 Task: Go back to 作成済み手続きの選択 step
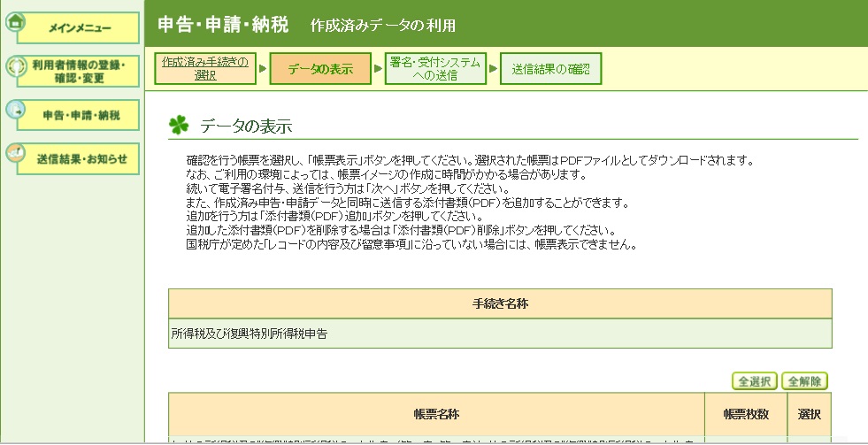coord(205,69)
